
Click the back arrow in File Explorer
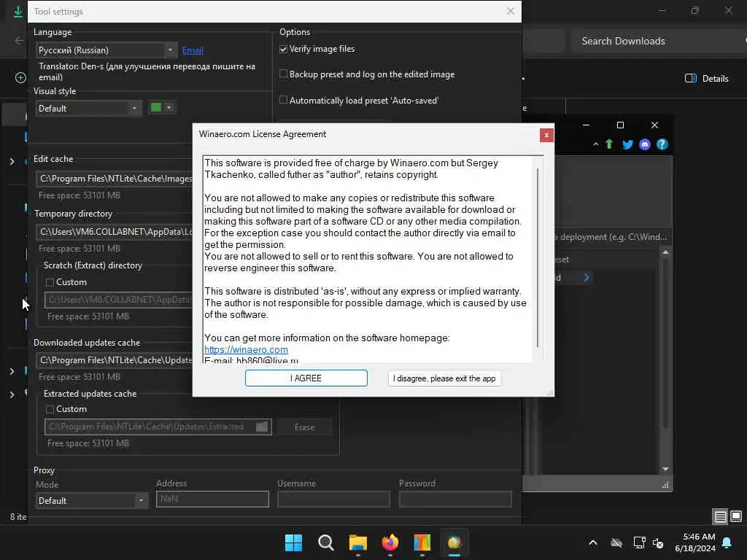tap(19, 41)
